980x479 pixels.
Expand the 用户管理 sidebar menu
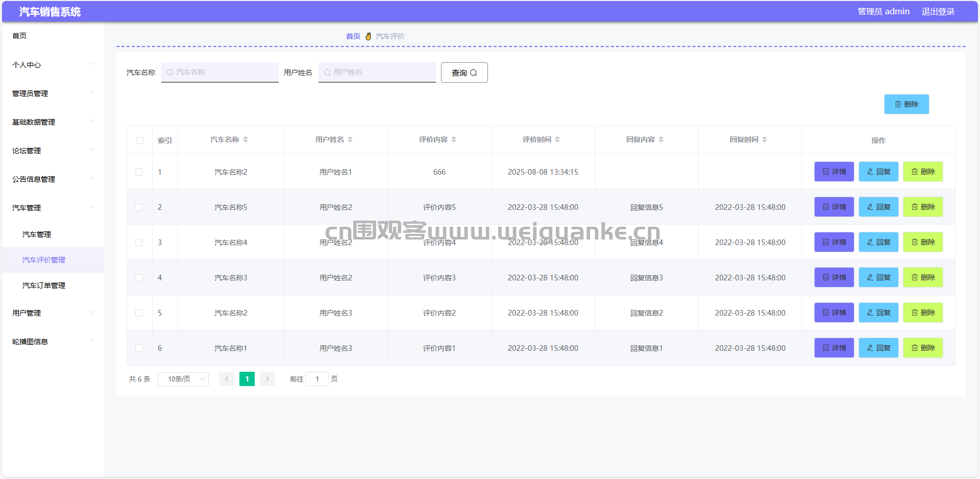point(53,313)
